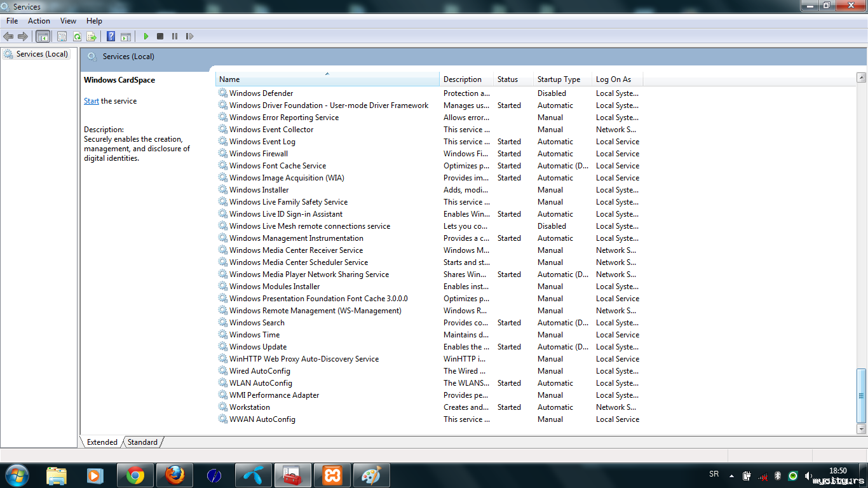Toggle the Show/Hide Action Pane toolbar icon
The width and height of the screenshot is (868, 488).
coord(126,36)
